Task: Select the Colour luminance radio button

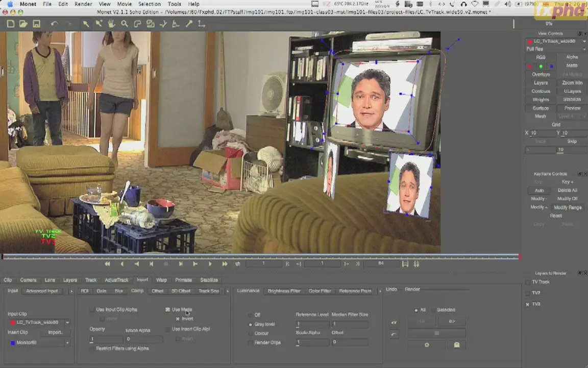Action: (251, 333)
